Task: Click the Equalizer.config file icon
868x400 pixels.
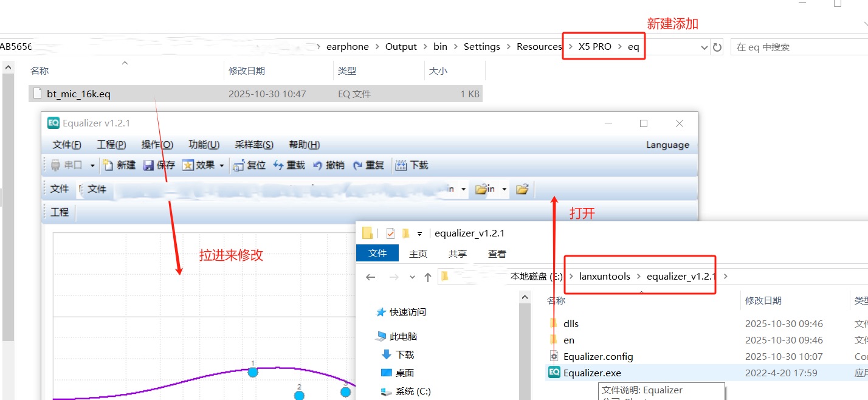Action: click(x=554, y=356)
